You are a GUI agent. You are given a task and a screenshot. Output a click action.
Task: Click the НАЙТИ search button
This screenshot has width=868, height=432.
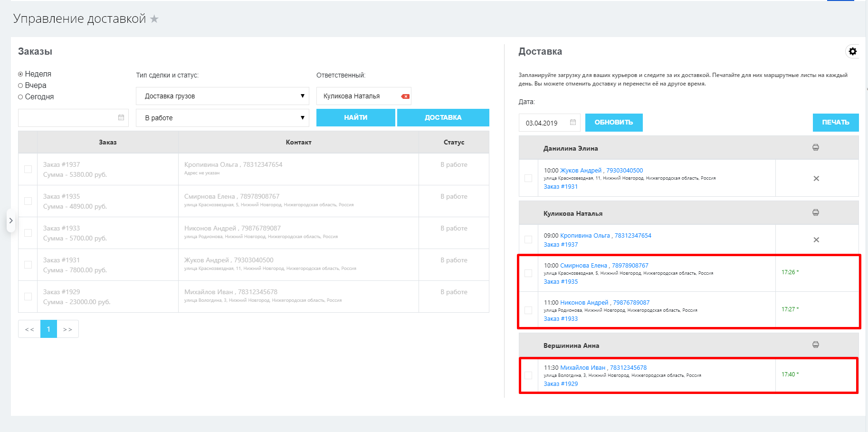coord(355,117)
